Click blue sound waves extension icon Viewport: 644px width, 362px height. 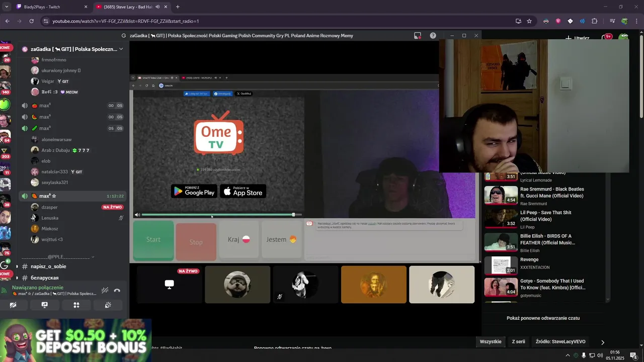(x=582, y=21)
